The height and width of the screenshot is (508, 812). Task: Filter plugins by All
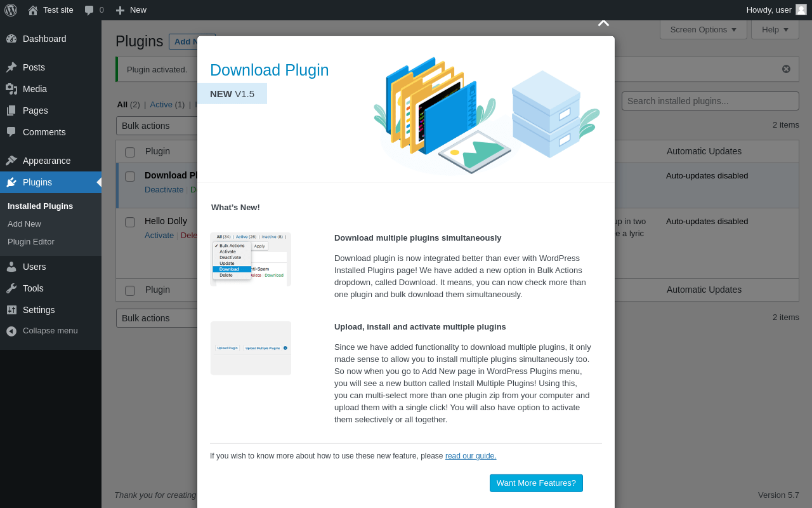122,105
